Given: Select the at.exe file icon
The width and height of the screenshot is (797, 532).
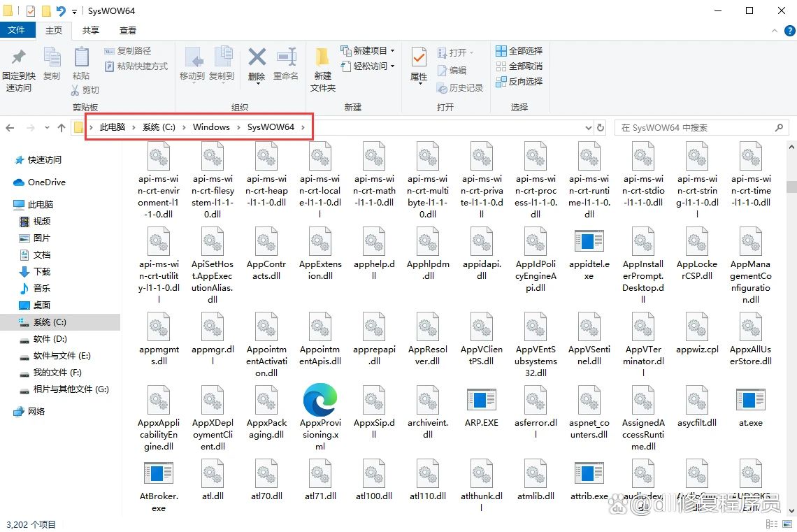Looking at the screenshot, I should 751,399.
